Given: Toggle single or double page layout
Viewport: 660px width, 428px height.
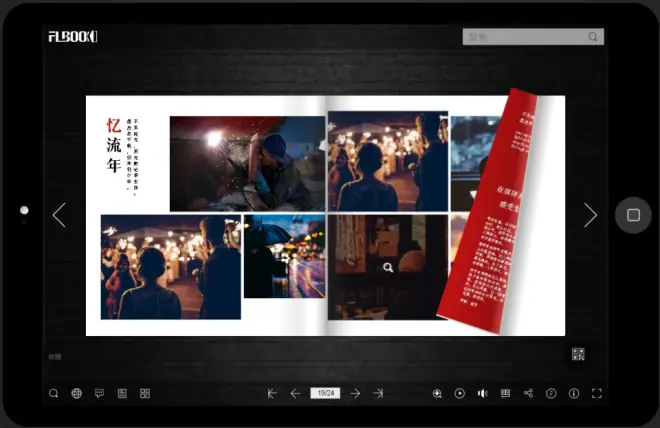Looking at the screenshot, I should tap(505, 393).
